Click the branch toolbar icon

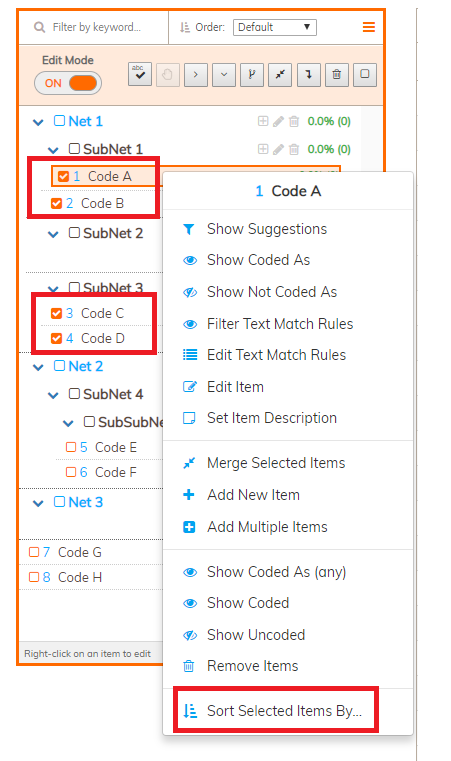252,74
